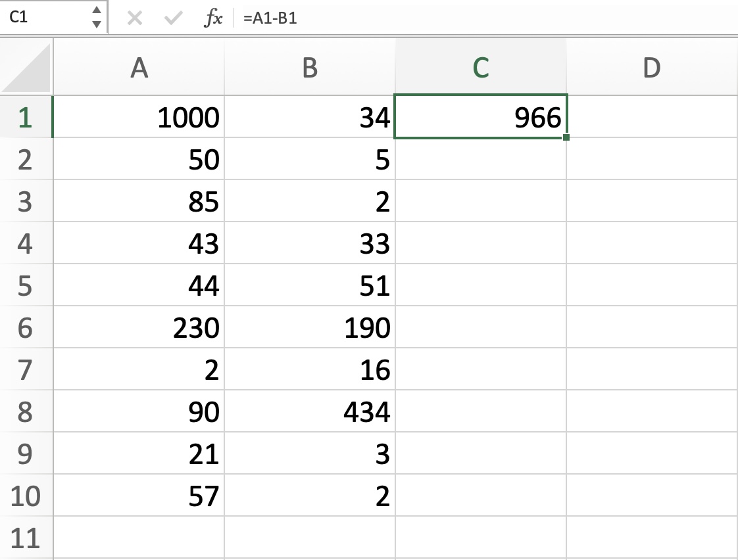Select row 10 header

(x=26, y=495)
